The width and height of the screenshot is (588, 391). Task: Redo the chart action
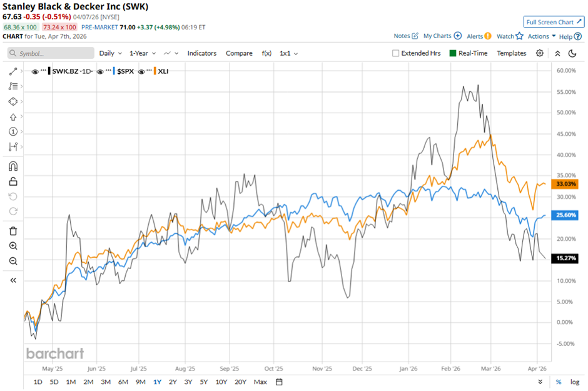click(x=13, y=211)
